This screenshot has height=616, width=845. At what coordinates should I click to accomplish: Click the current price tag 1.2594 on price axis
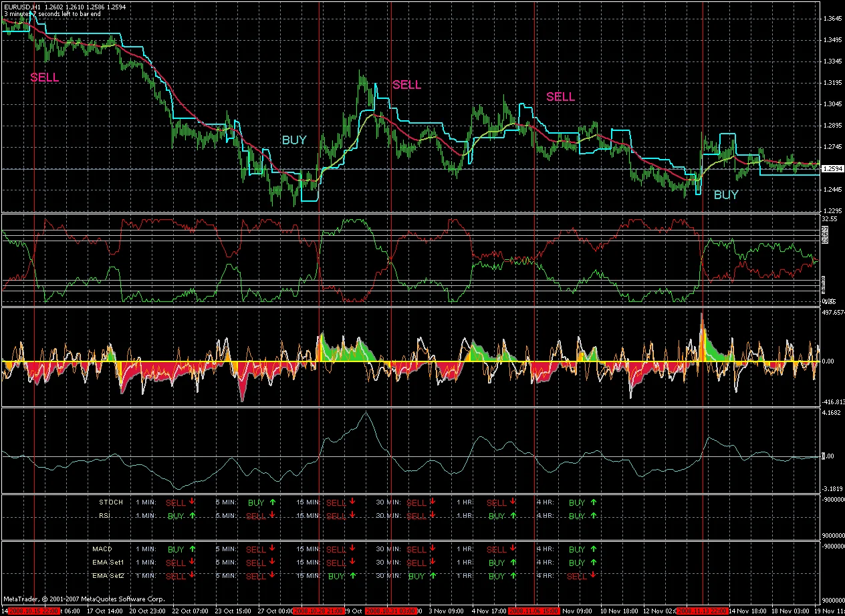click(832, 169)
